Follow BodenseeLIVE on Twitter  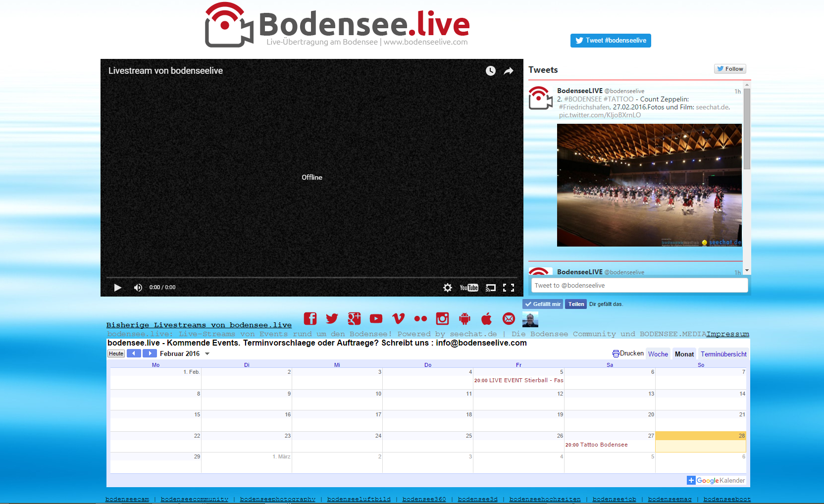(730, 69)
